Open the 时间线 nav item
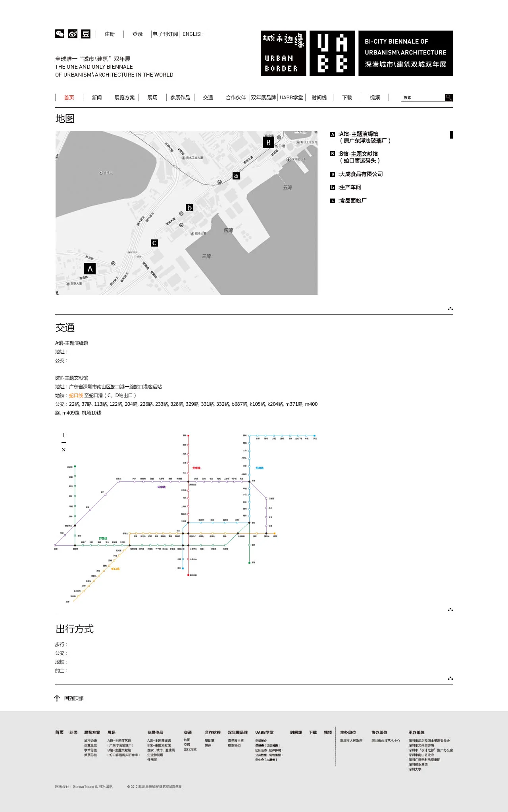Screen dimensions: 508x812 coord(319,98)
